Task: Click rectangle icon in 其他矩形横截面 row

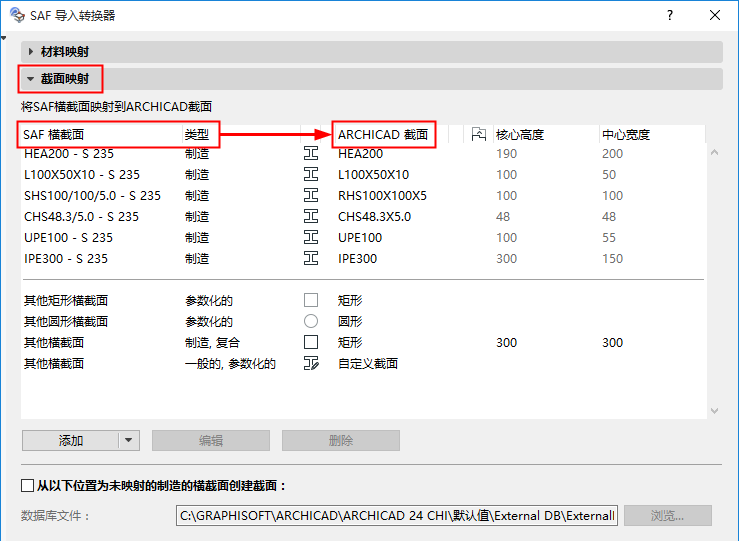Action: tap(311, 300)
